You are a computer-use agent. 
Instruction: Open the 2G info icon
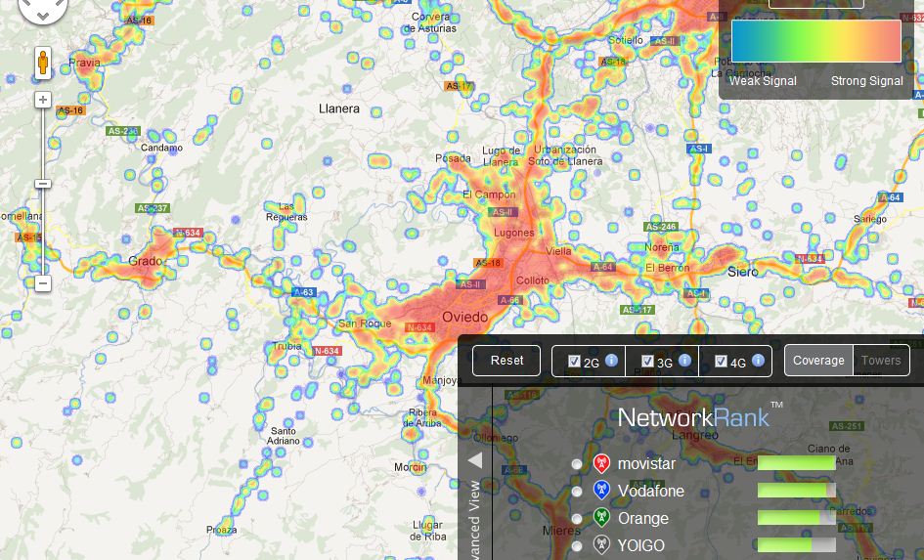pyautogui.click(x=612, y=360)
